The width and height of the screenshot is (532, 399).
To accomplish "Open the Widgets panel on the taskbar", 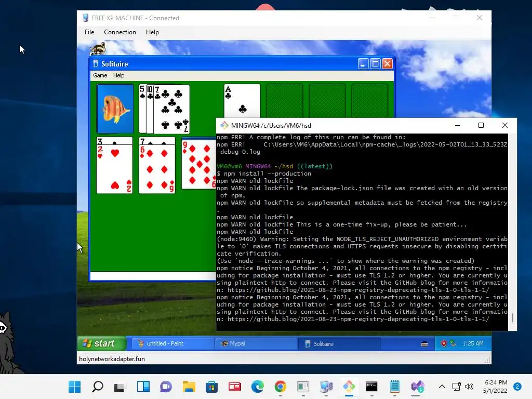I will point(143,387).
